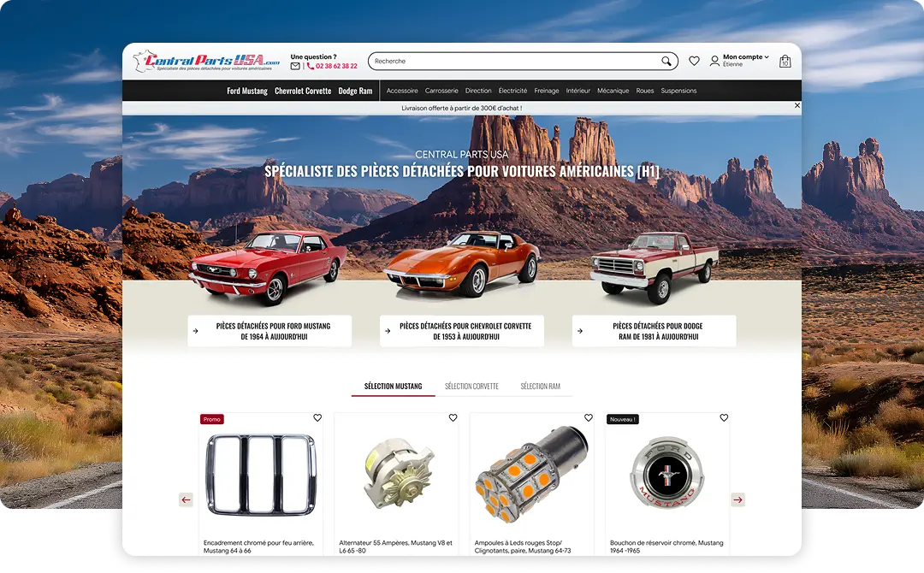Open Roues category
Screen dimensions: 924x573
[x=645, y=91]
